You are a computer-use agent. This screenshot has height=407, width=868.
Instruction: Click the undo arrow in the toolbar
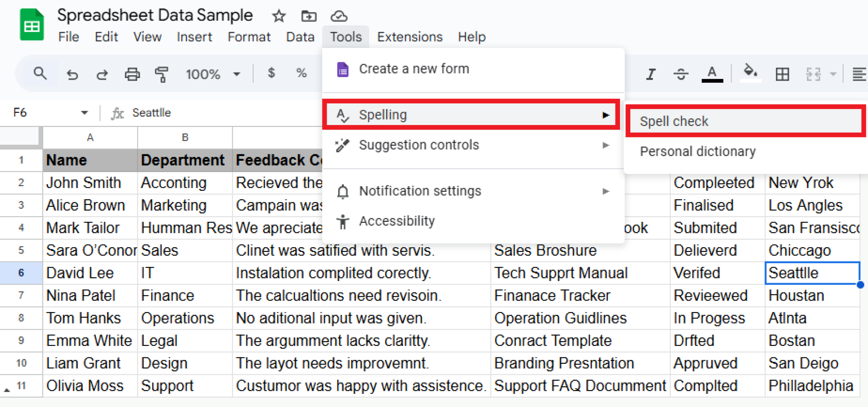[72, 74]
